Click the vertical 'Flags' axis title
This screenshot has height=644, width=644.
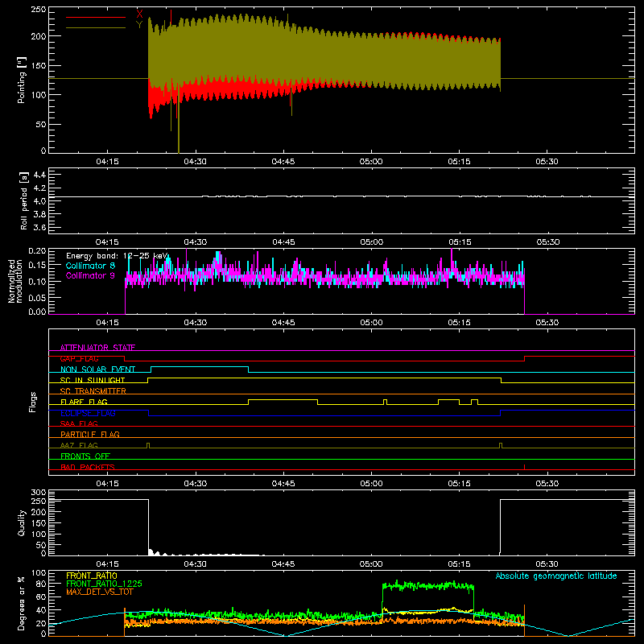click(x=33, y=402)
